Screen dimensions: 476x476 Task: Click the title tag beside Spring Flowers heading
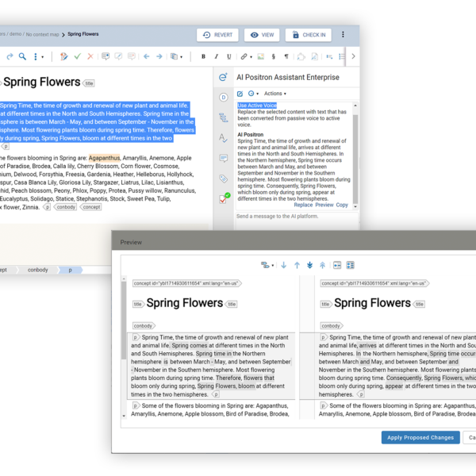pos(89,83)
